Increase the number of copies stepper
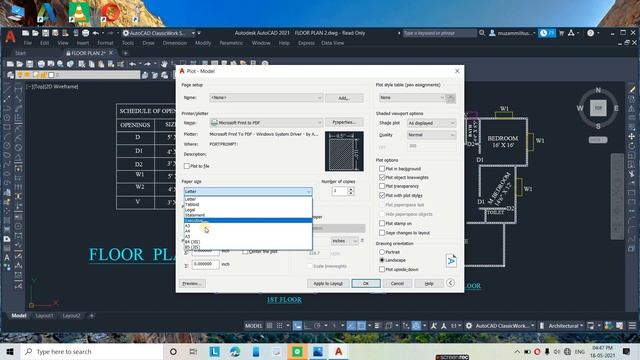 (351, 189)
